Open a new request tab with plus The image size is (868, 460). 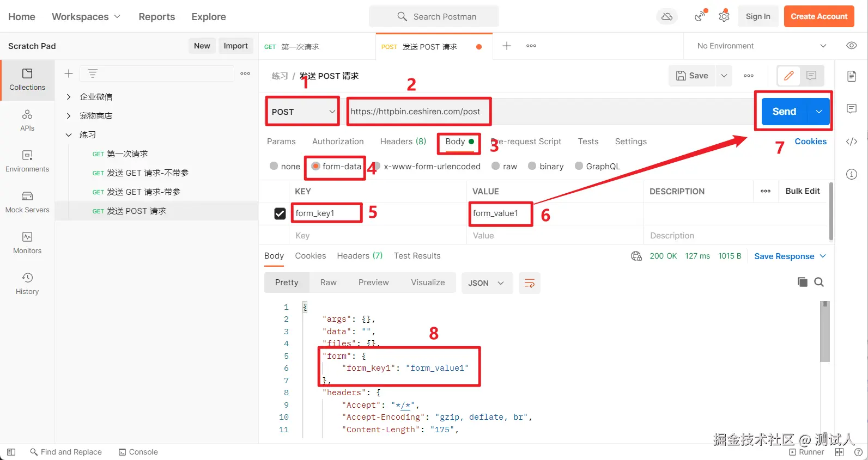tap(507, 46)
